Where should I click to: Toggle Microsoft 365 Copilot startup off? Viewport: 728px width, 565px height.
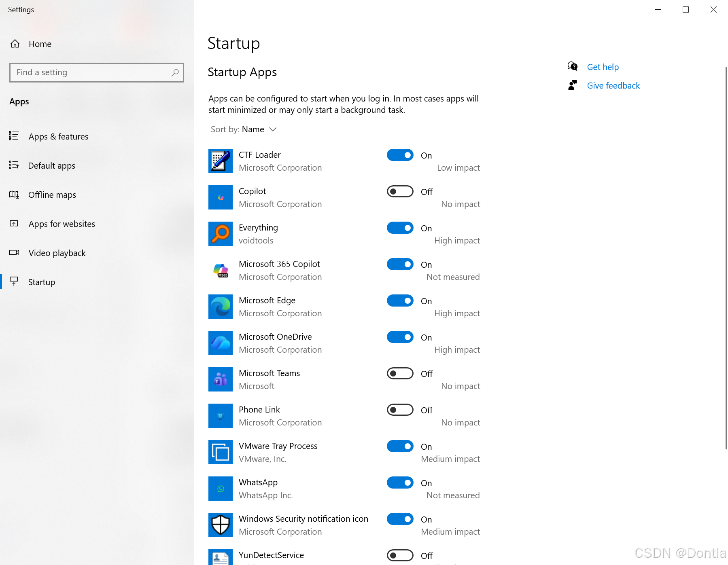[400, 264]
